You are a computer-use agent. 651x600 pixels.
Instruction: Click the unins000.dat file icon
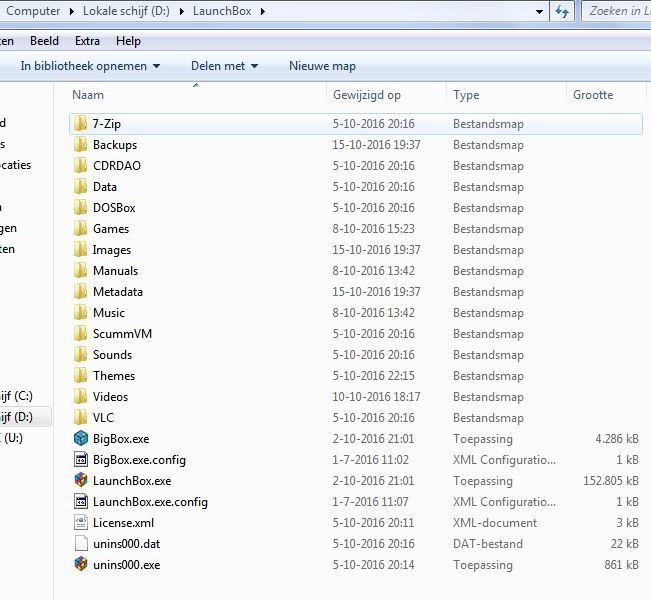point(81,544)
